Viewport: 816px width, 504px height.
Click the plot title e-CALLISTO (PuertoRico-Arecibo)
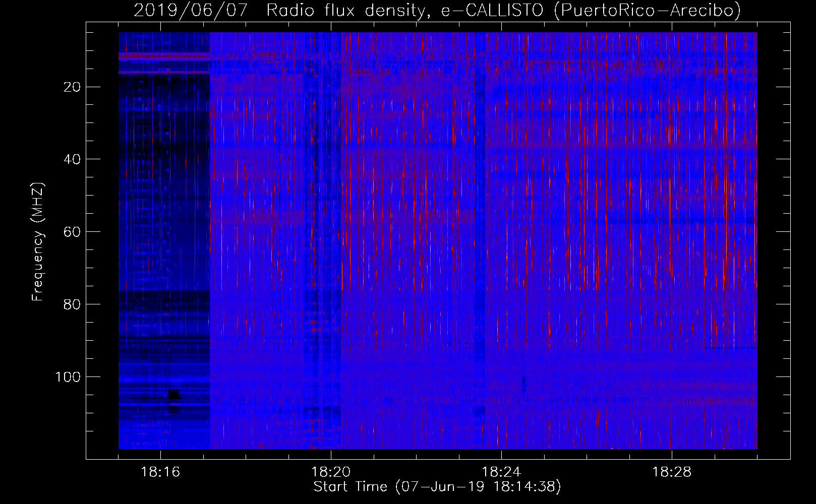[x=591, y=10]
